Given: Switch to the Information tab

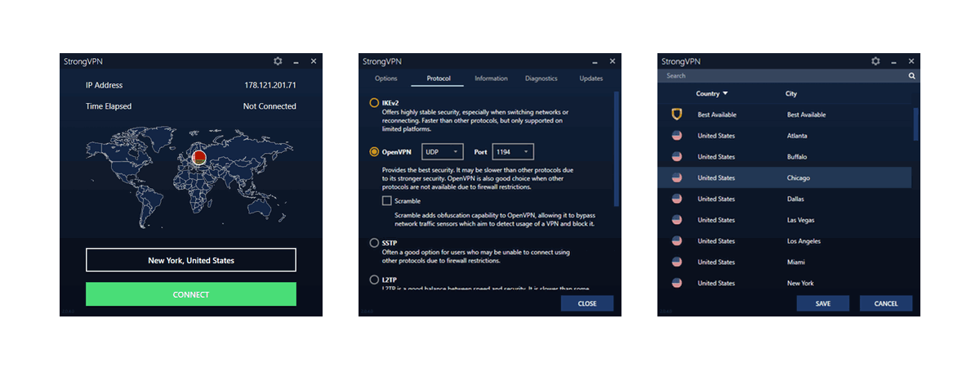Looking at the screenshot, I should 491,79.
